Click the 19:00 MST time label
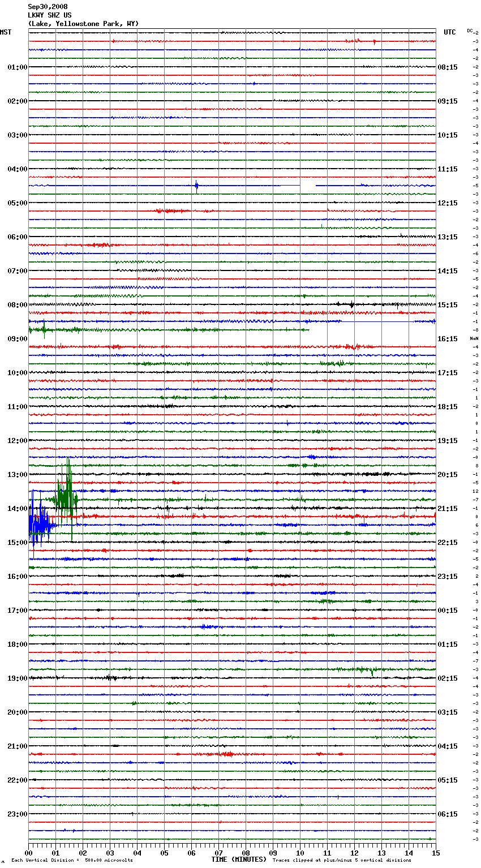Image resolution: width=481 pixels, height=868 pixels. pyautogui.click(x=18, y=678)
